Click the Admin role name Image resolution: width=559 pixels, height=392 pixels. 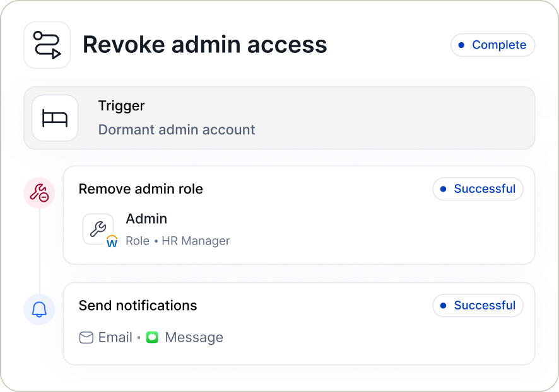click(146, 219)
